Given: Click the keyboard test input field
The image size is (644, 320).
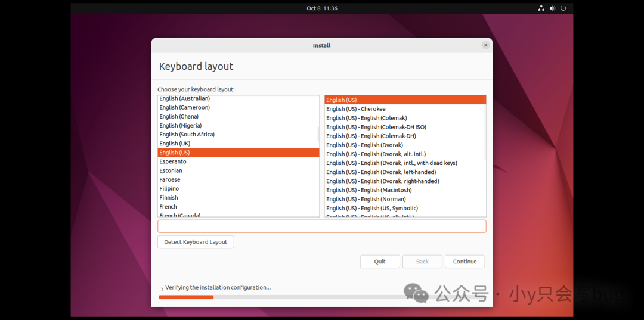Looking at the screenshot, I should tap(321, 226).
